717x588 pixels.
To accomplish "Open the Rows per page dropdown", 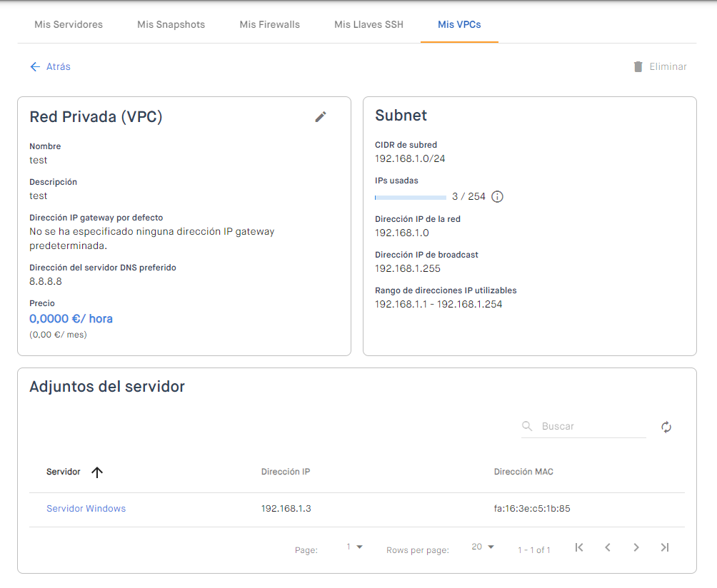I will click(483, 547).
